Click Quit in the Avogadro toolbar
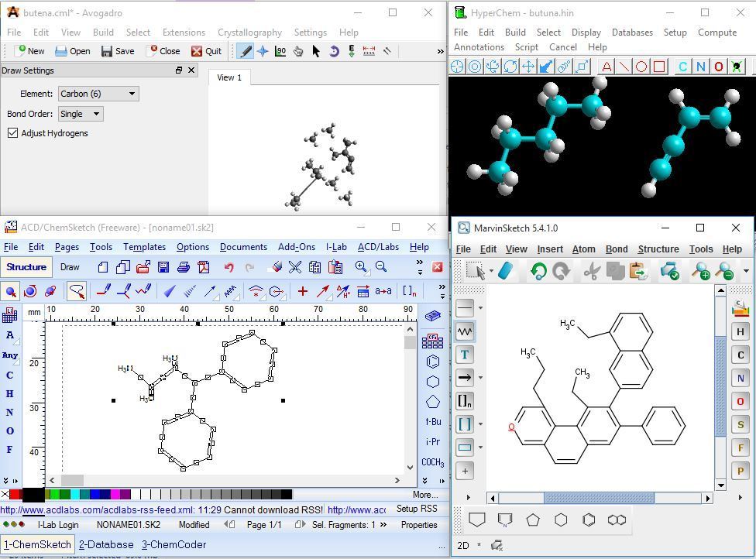This screenshot has width=756, height=559. tap(206, 51)
